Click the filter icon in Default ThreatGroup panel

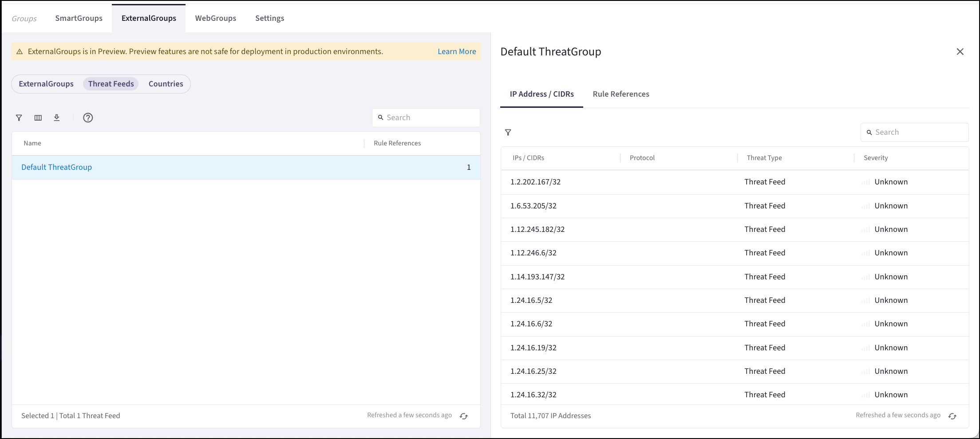pyautogui.click(x=508, y=133)
